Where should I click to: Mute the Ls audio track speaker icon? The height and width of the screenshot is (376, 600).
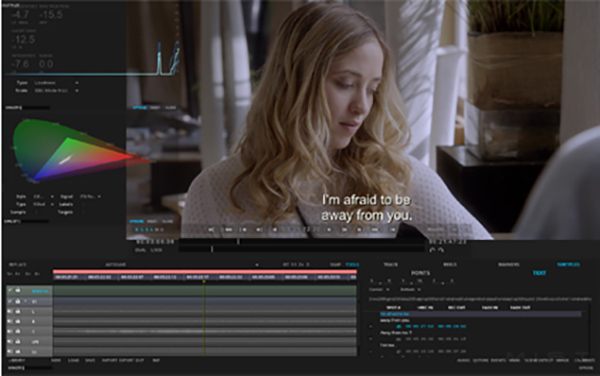click(x=10, y=351)
